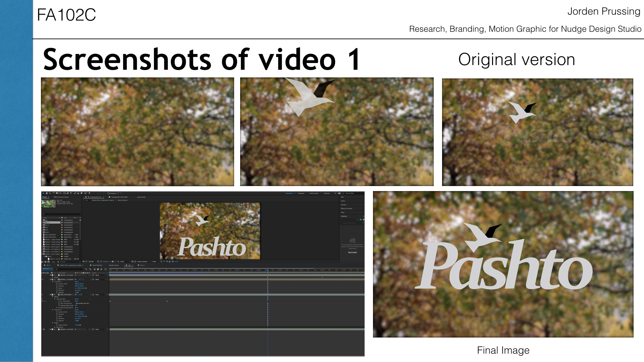The width and height of the screenshot is (644, 362).
Task: Click the Rotation tool icon
Action: (54, 193)
